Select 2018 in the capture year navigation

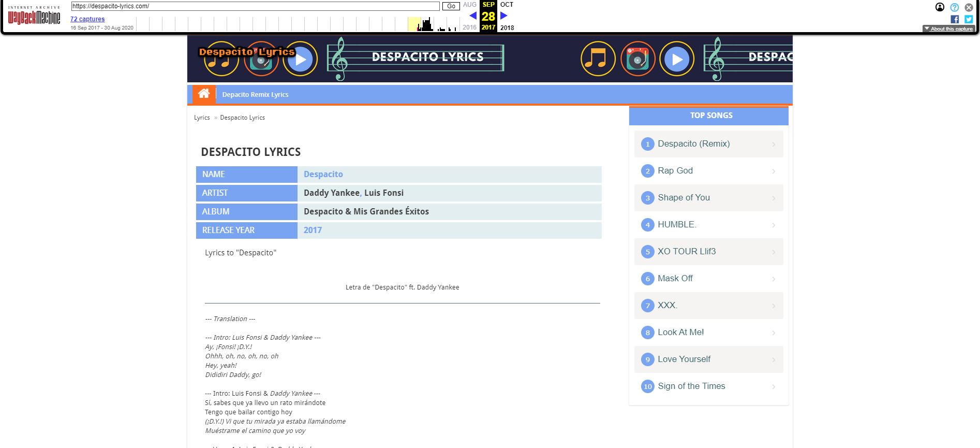pos(507,27)
